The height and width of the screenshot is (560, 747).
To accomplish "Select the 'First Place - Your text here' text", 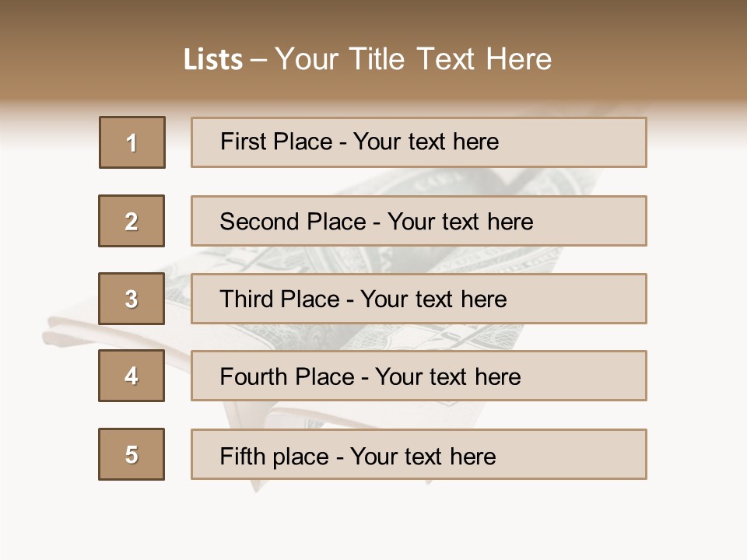I will [359, 142].
